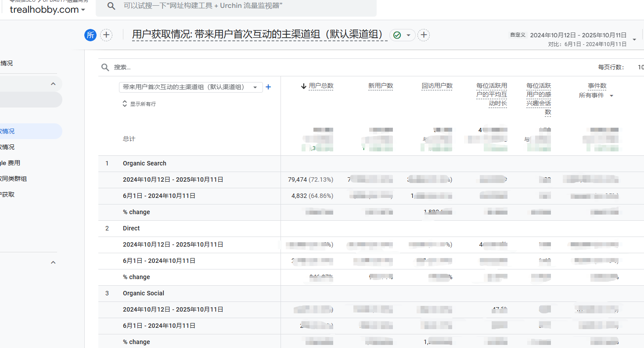Click the magnifier icon beside the table 搜索 field

tap(105, 67)
